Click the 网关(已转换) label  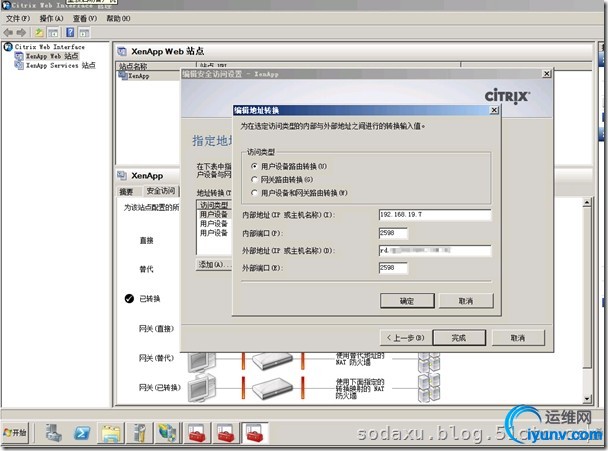tap(160, 387)
